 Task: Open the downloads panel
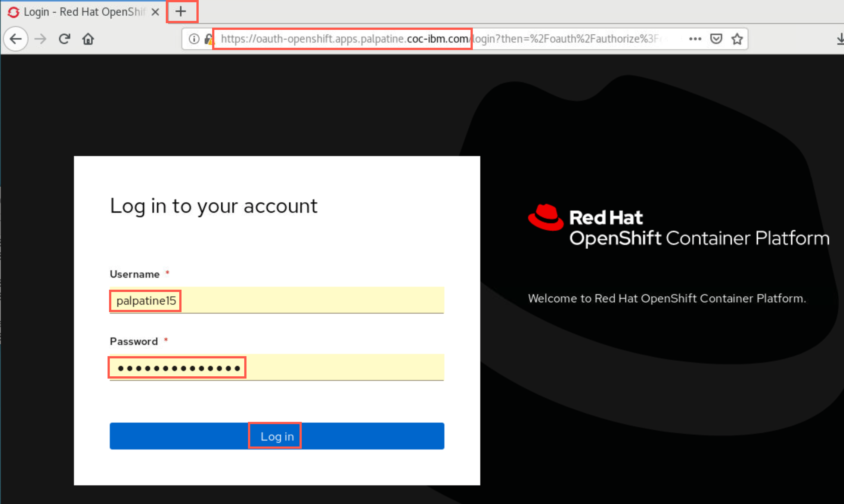coord(840,39)
